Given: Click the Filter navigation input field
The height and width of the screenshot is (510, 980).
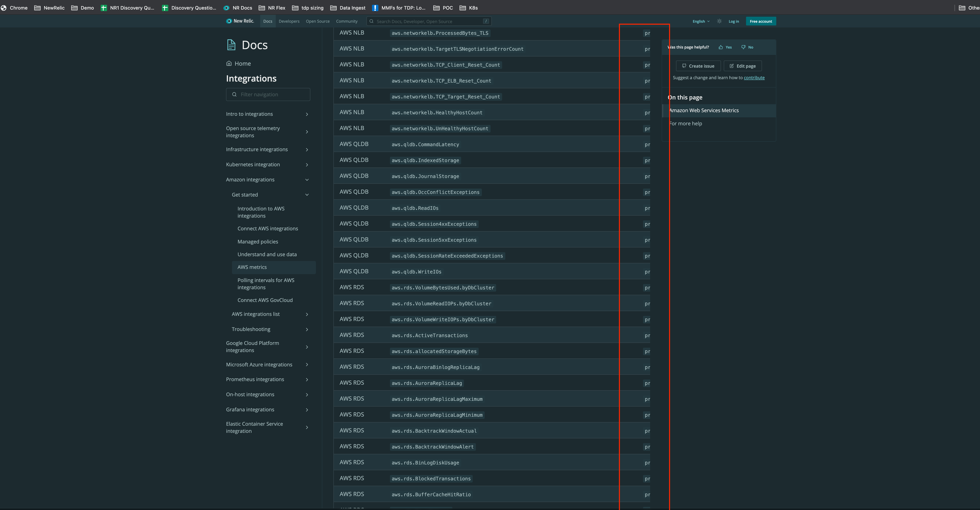Looking at the screenshot, I should click(268, 94).
